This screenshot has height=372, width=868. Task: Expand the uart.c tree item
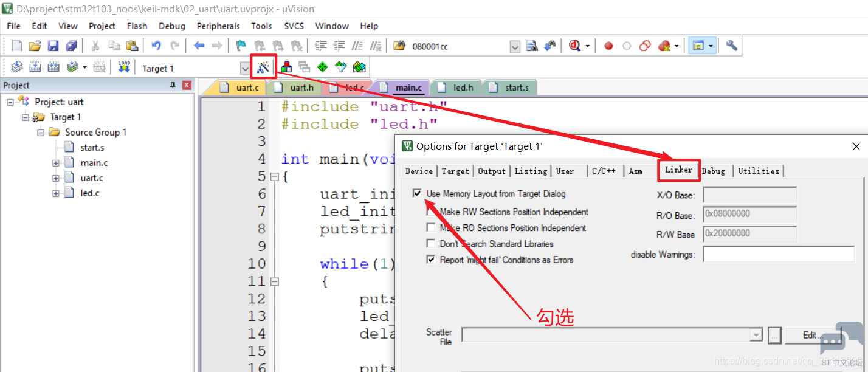(56, 178)
